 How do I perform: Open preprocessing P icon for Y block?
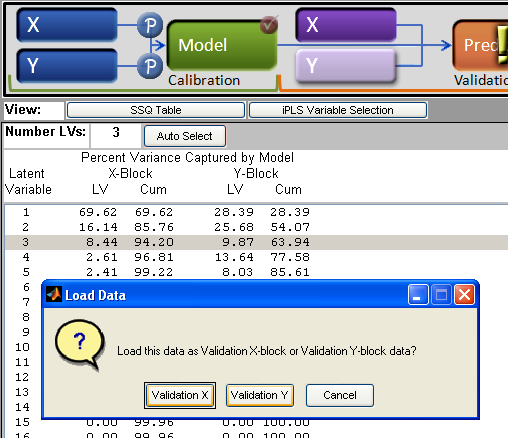tap(150, 66)
